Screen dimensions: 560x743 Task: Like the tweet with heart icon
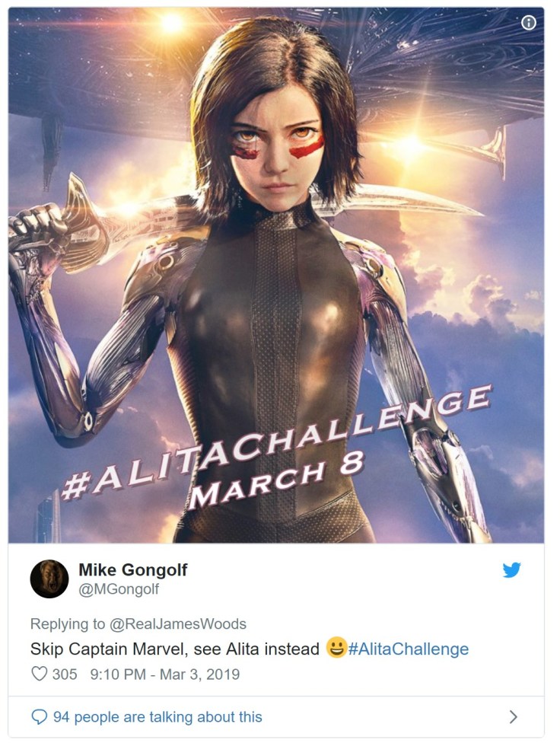(40, 674)
